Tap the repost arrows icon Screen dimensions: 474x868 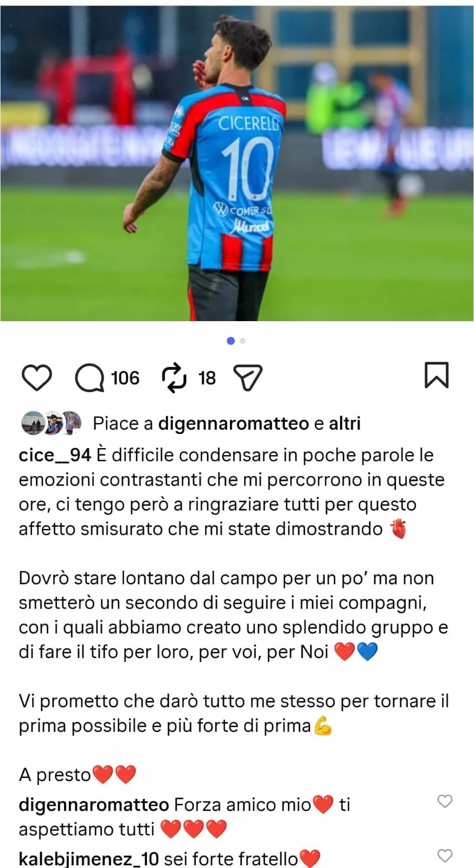[175, 378]
